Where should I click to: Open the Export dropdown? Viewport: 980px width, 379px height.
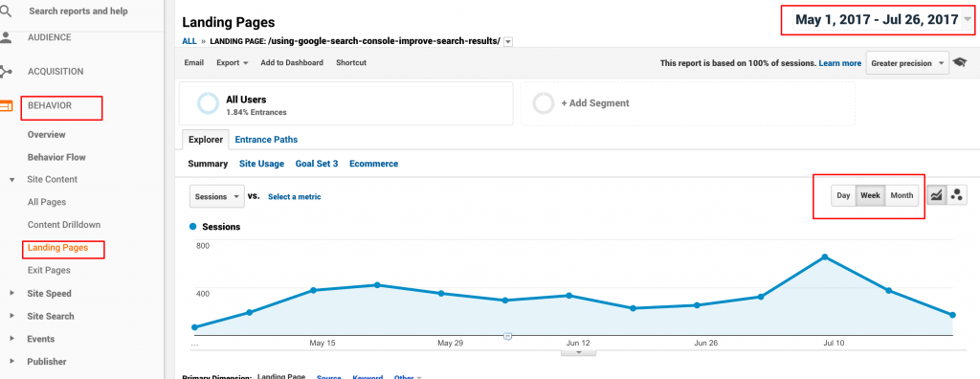click(232, 62)
